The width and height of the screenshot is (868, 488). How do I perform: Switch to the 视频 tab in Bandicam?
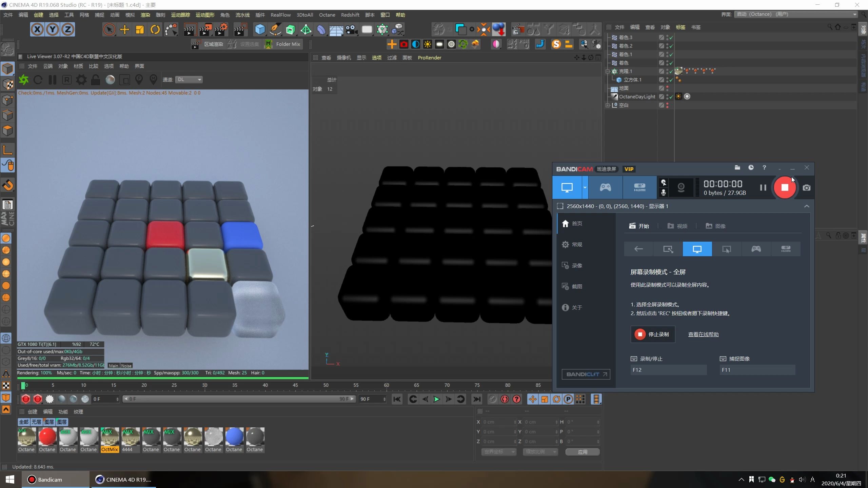click(677, 226)
